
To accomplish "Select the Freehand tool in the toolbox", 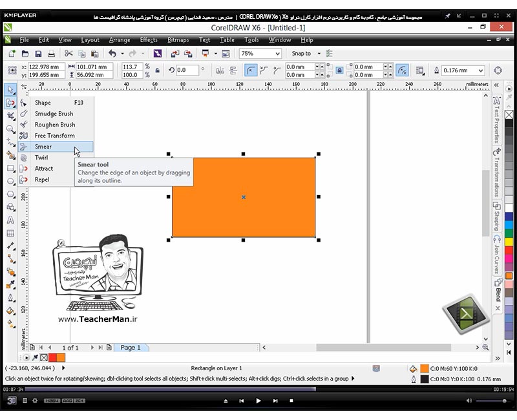I will (x=10, y=142).
